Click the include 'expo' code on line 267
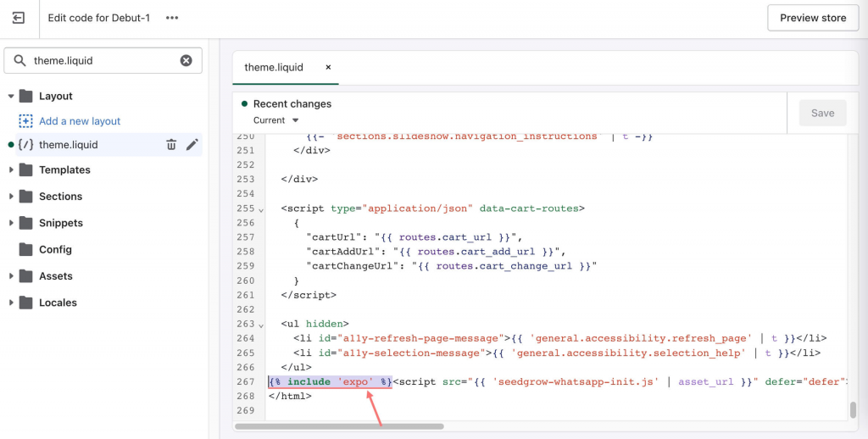Viewport: 868px width, 439px height. click(x=331, y=381)
